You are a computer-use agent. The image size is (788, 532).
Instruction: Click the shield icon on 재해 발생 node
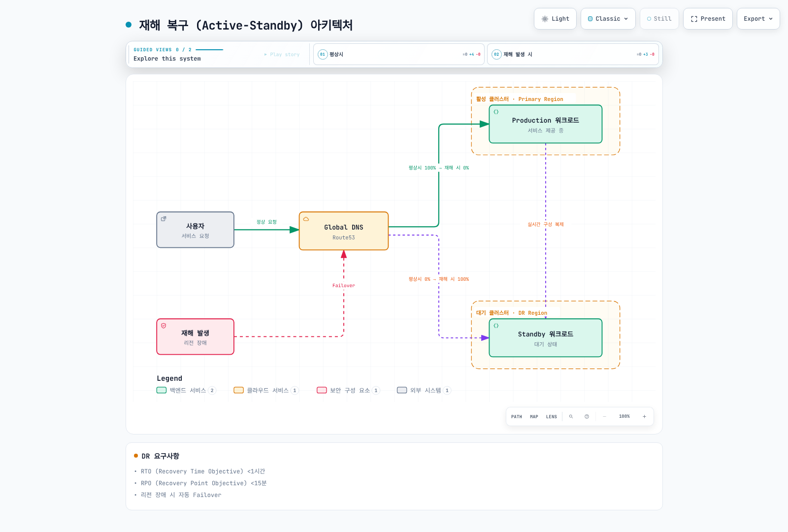[x=164, y=326]
